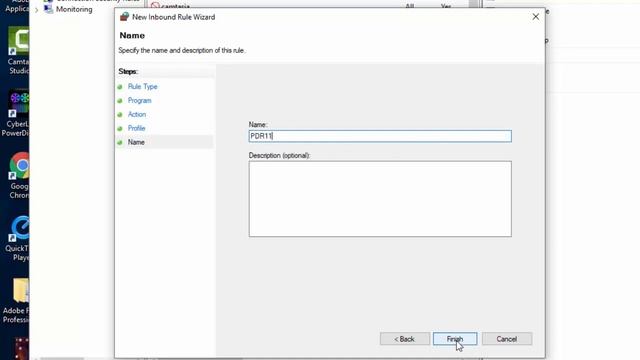Cancel the New Inbound Rule Wizard
Screen dimensions: 640x360
point(507,339)
